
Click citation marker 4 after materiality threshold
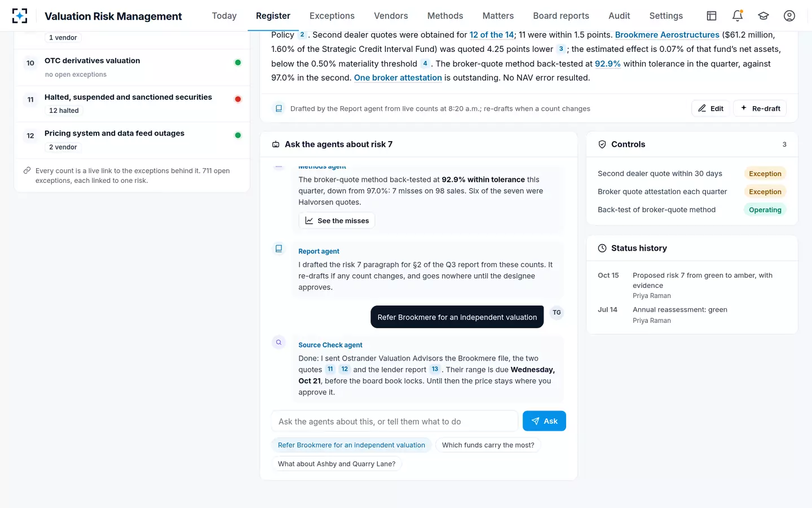click(425, 64)
